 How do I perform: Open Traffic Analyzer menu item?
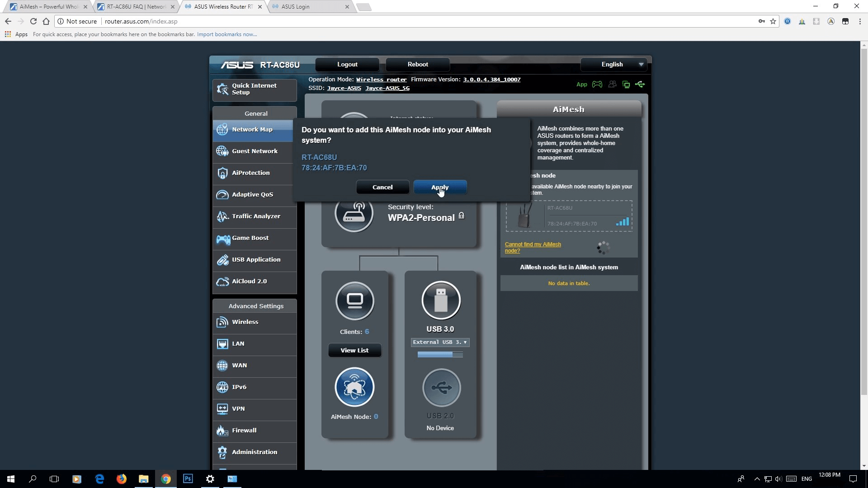255,216
